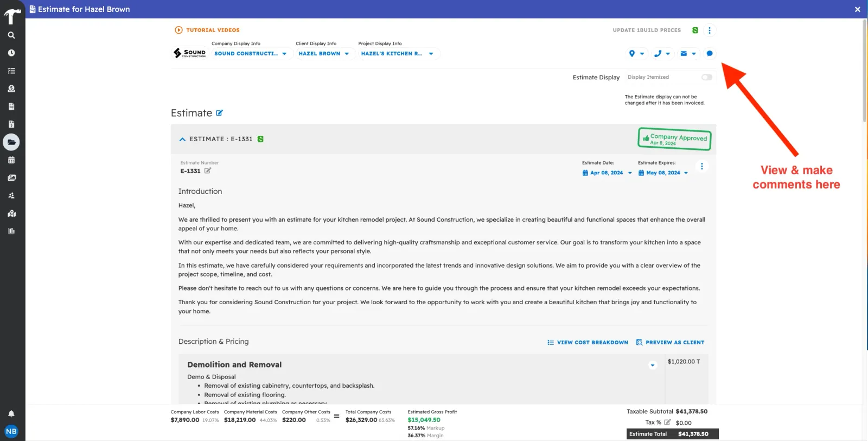Click the page vertical scrollbar

tap(865, 71)
